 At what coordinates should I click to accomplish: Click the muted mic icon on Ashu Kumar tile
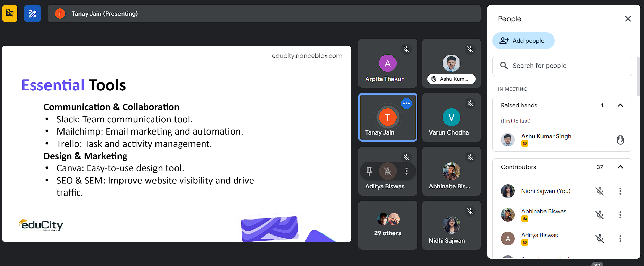pyautogui.click(x=470, y=49)
